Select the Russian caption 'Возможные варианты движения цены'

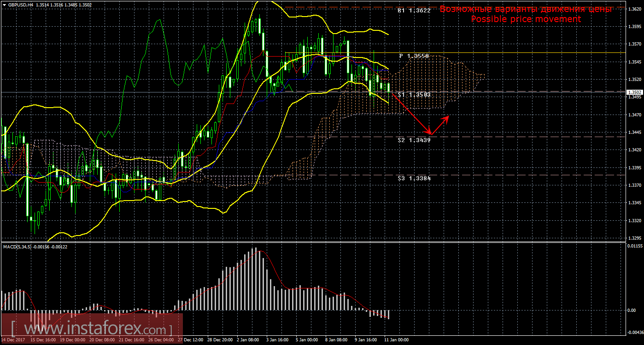[x=526, y=9]
